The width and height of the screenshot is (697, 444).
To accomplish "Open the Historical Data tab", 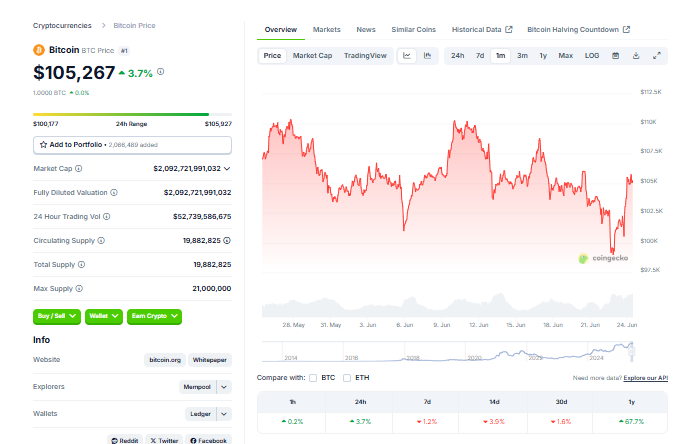I will point(482,29).
